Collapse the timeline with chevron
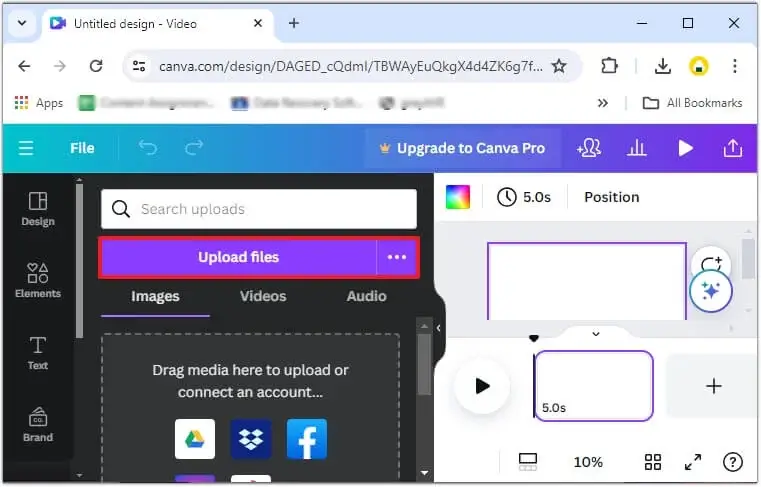761x487 pixels. click(596, 334)
